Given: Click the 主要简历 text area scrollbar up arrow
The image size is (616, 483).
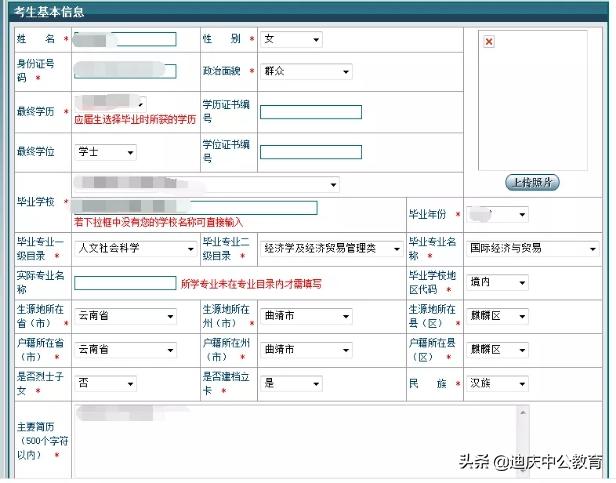Looking at the screenshot, I should [x=523, y=413].
